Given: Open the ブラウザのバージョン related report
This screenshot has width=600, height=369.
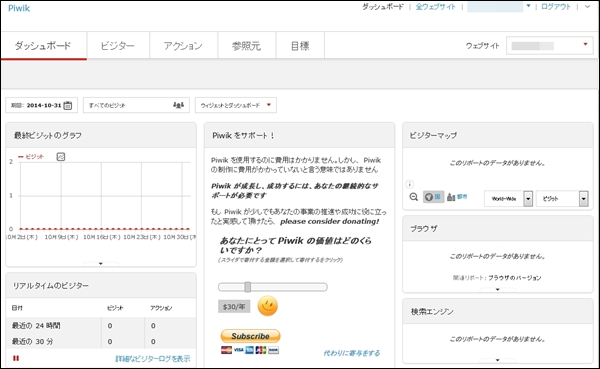Looking at the screenshot, I should [515, 278].
